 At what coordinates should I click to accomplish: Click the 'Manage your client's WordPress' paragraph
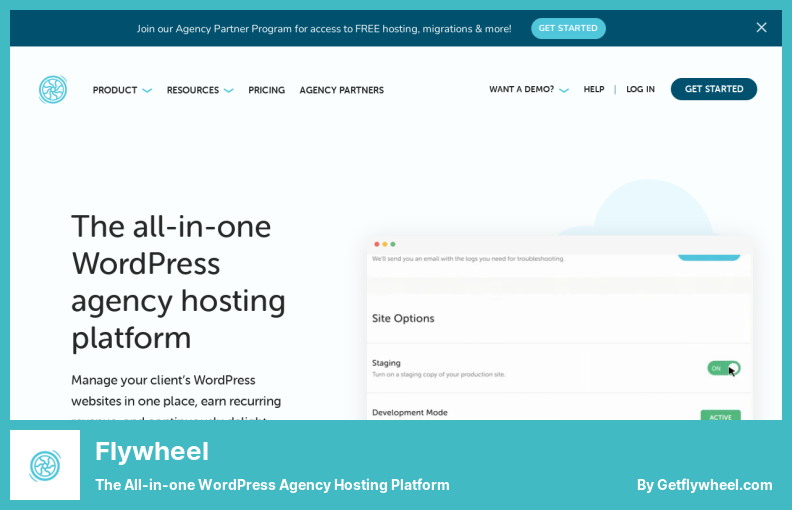coord(176,396)
